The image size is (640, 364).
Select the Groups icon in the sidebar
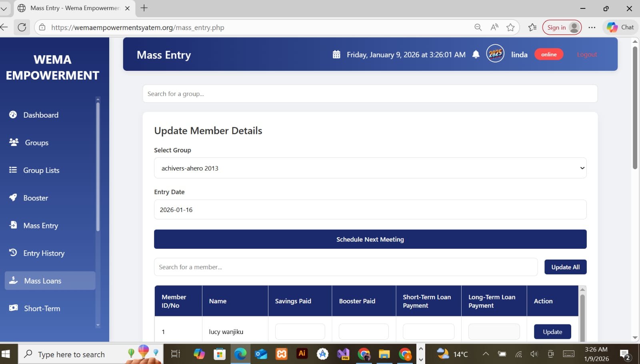click(13, 142)
